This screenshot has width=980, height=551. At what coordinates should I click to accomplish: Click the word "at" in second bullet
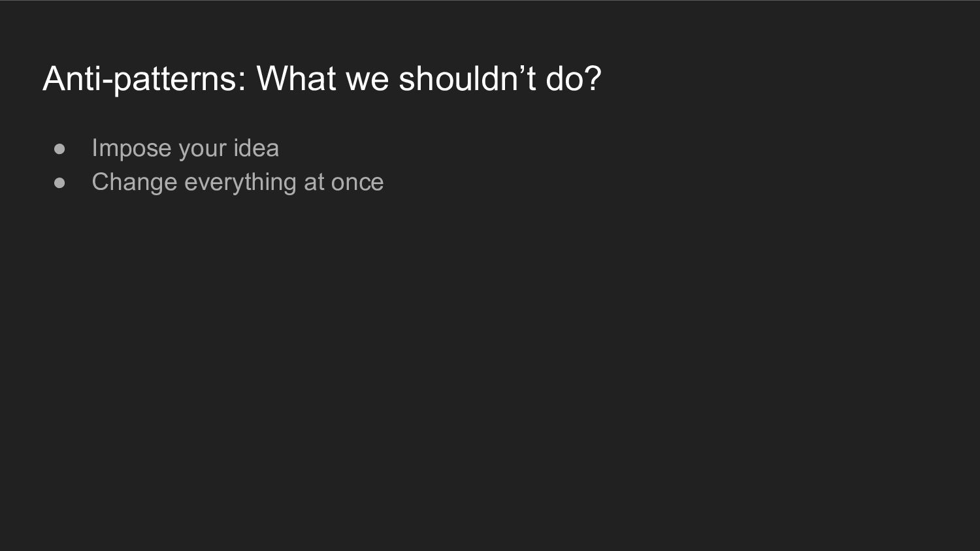(314, 182)
